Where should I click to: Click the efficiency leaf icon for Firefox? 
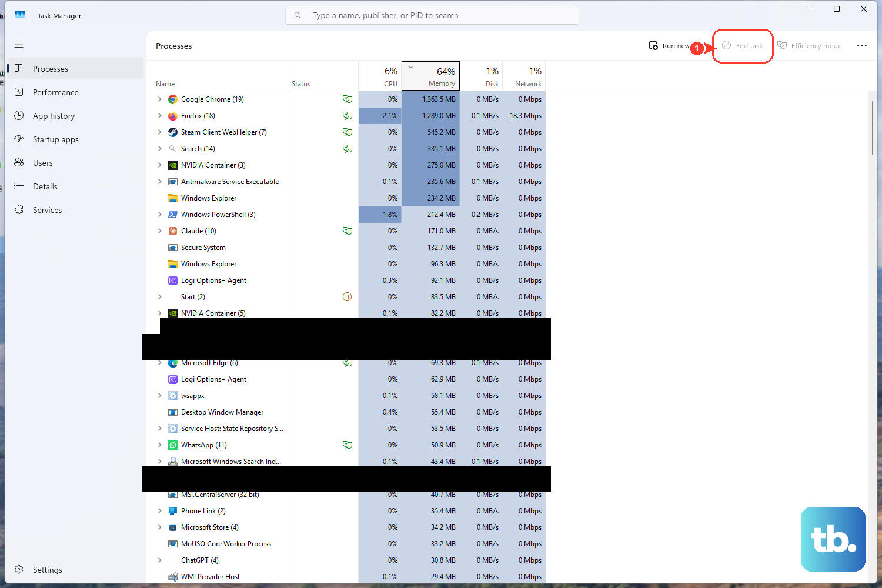pyautogui.click(x=348, y=116)
